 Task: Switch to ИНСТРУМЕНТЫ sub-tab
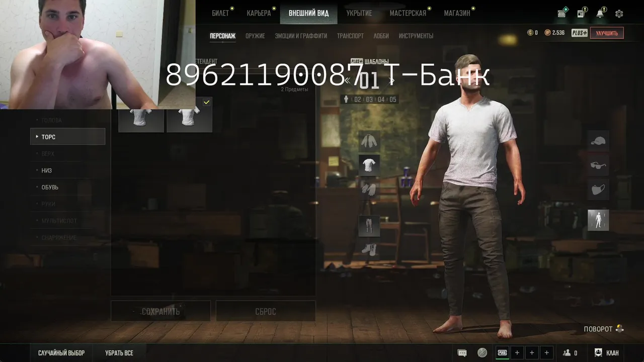(416, 36)
